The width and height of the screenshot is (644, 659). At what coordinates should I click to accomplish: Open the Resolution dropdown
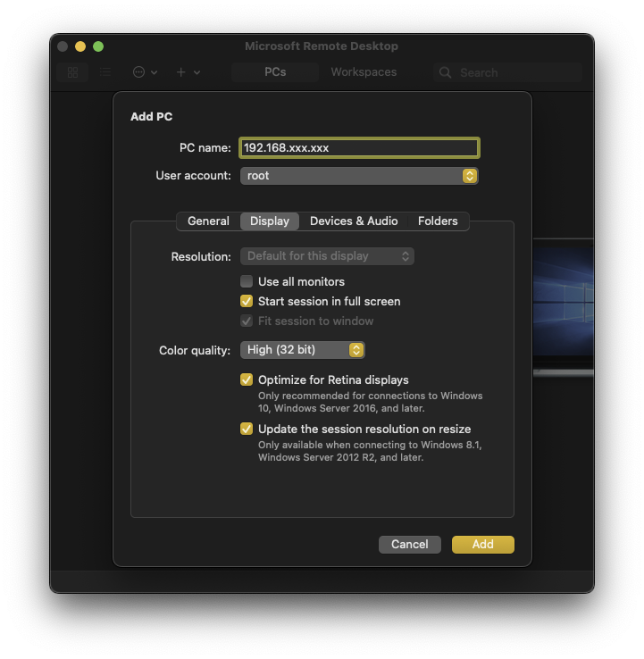[x=327, y=256]
